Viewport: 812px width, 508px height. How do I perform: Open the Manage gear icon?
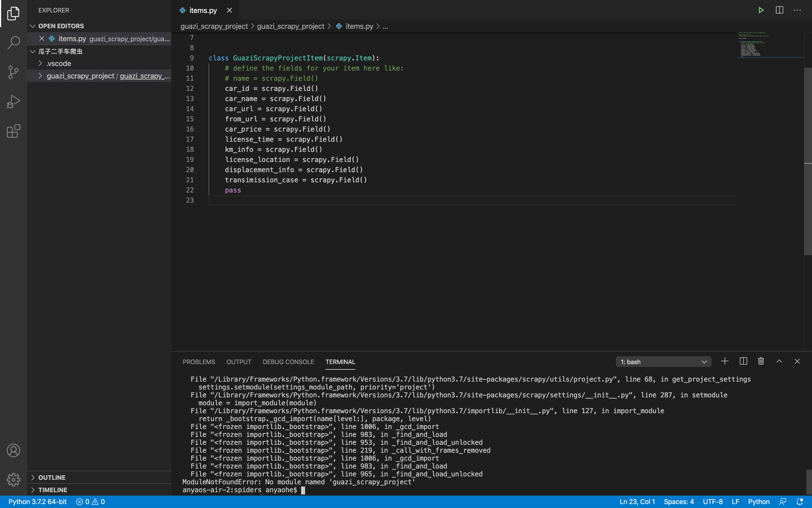pos(14,479)
